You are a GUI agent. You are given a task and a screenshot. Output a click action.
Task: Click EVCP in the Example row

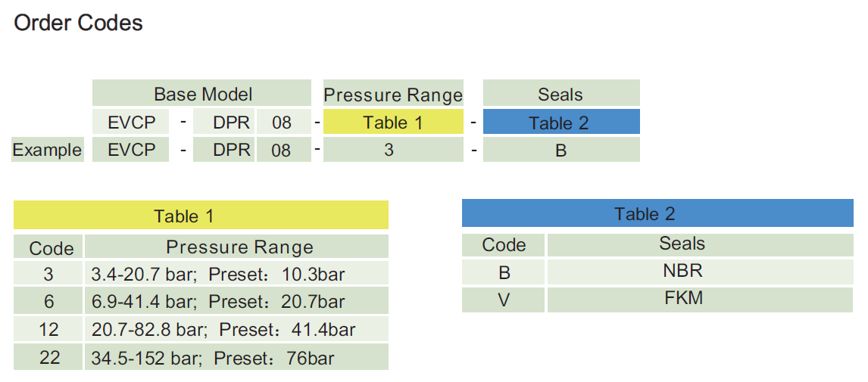pos(130,150)
